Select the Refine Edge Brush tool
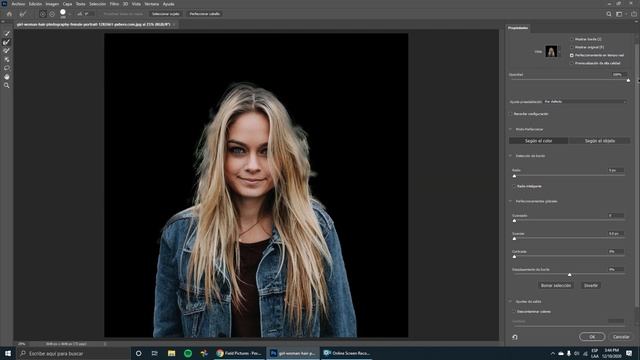 (x=7, y=42)
